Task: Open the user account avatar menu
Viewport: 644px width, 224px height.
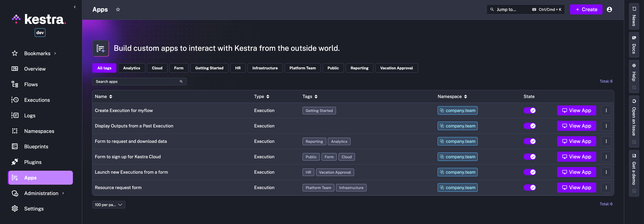Action: [609, 9]
